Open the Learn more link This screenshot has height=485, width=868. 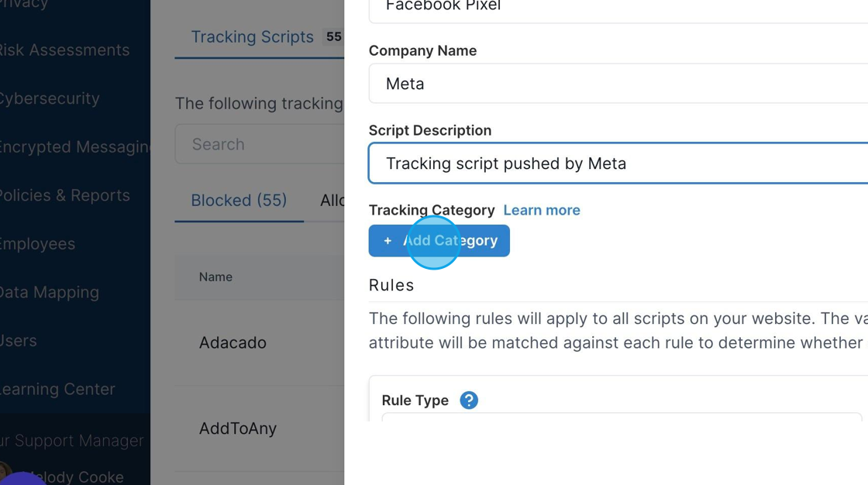pos(542,211)
